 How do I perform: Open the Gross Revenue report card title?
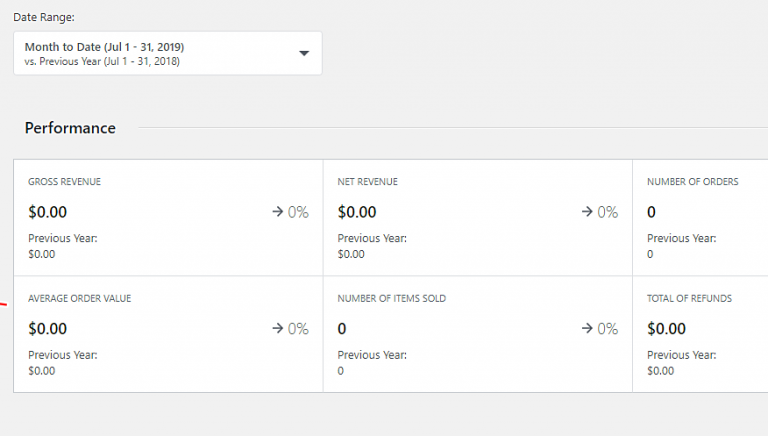click(x=64, y=182)
